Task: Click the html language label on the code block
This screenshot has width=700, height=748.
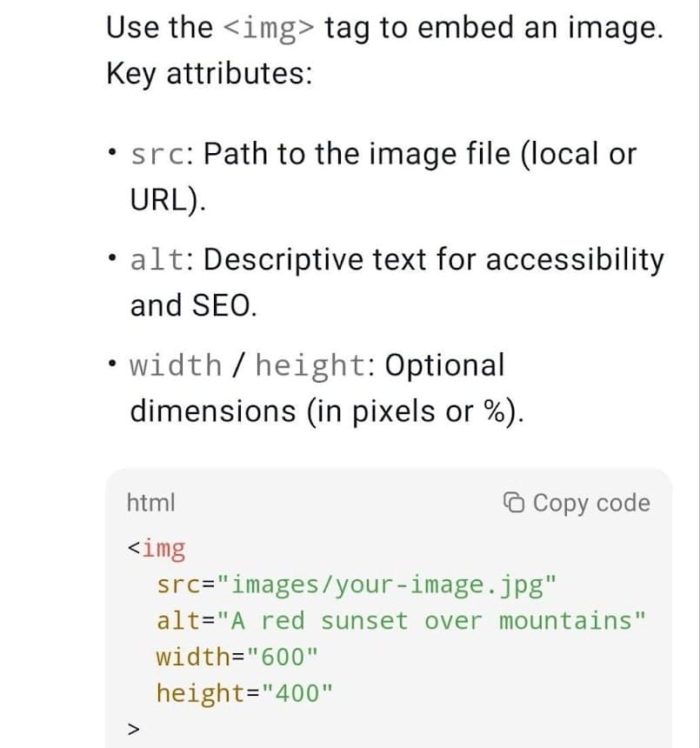Action: (x=150, y=503)
